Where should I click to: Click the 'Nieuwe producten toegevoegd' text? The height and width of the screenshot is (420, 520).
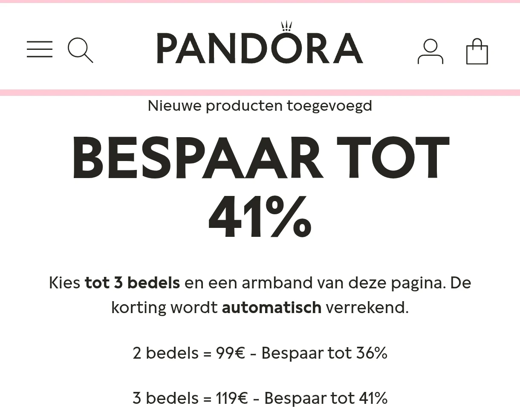[x=260, y=106]
